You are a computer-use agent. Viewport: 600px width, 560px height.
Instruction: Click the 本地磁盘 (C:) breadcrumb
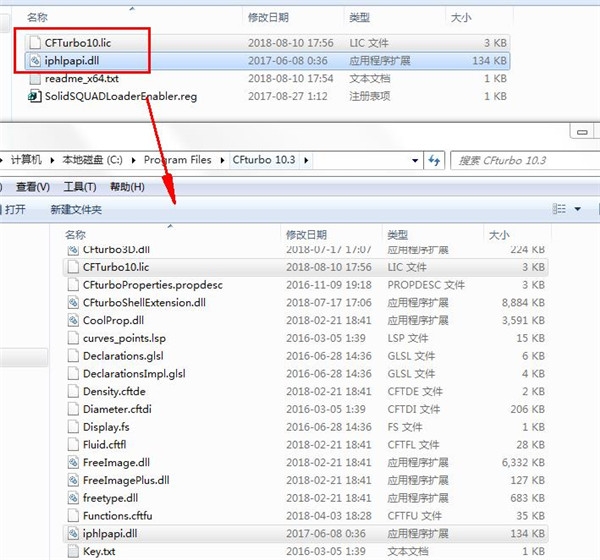pyautogui.click(x=92, y=160)
